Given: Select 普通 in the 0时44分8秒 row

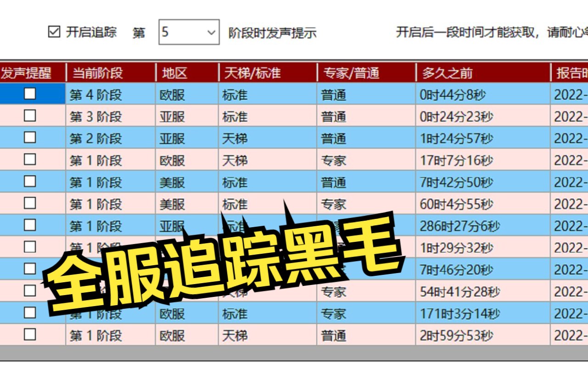Looking at the screenshot, I should pos(366,95).
